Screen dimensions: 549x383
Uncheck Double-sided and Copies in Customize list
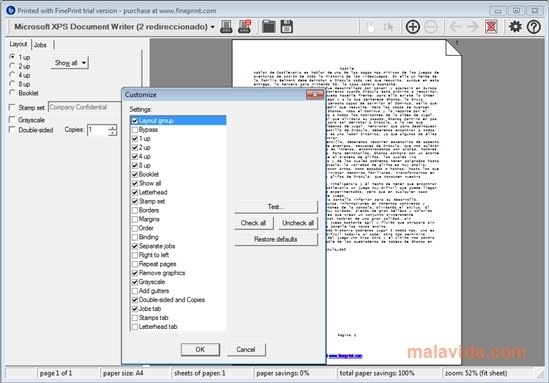pos(135,300)
